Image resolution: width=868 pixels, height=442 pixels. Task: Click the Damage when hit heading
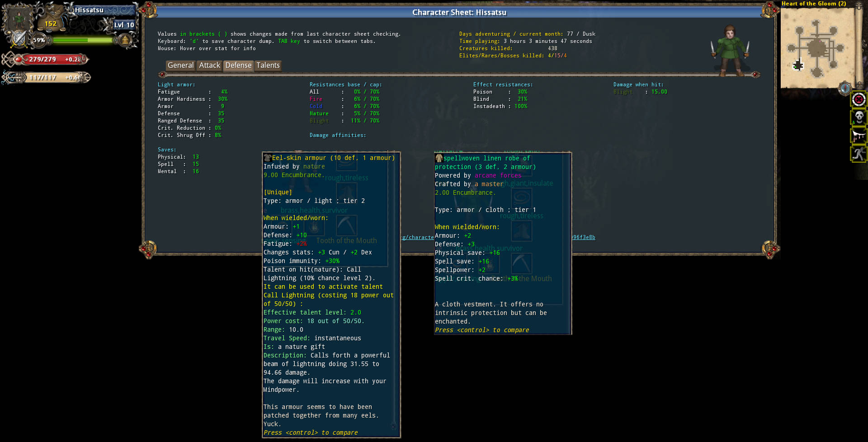tap(638, 85)
